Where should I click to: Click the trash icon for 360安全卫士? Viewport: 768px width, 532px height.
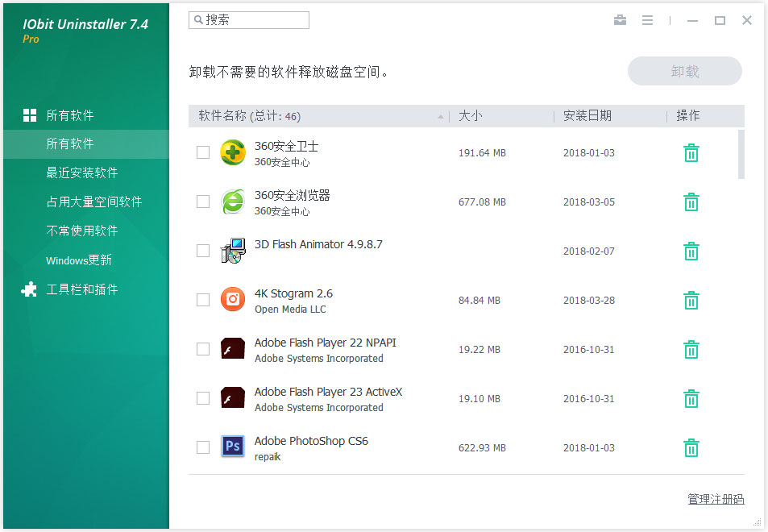691,153
